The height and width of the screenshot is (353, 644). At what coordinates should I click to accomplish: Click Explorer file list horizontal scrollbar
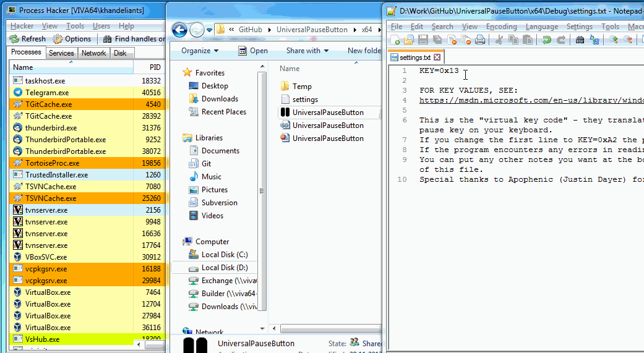click(330, 328)
